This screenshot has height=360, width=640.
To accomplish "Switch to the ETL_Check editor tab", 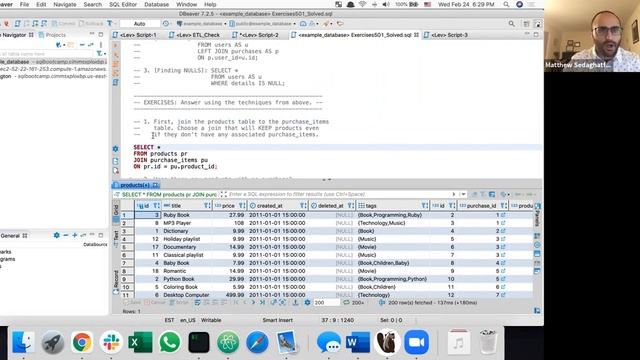I will [194, 35].
